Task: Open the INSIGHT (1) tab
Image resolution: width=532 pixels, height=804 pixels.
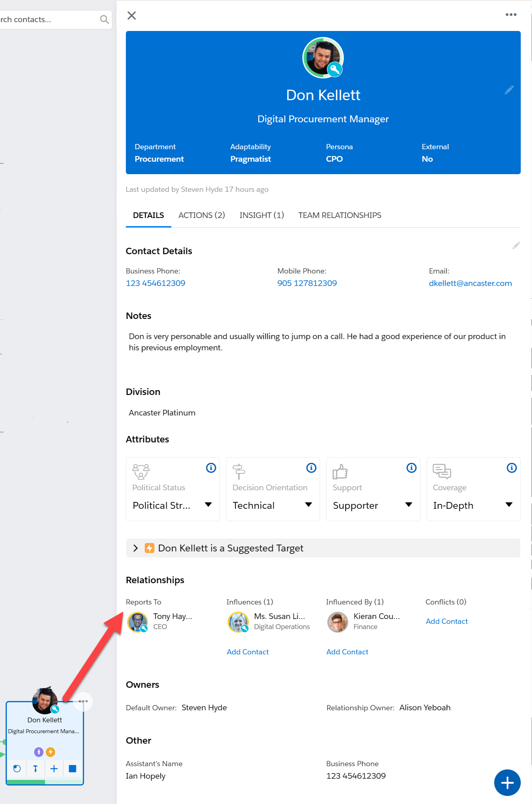Action: click(262, 215)
